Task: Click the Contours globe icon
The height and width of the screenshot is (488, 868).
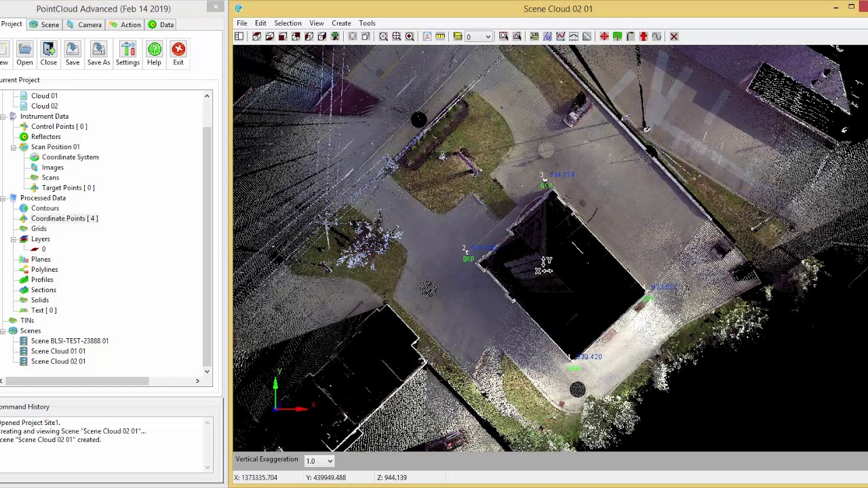Action: click(x=24, y=208)
